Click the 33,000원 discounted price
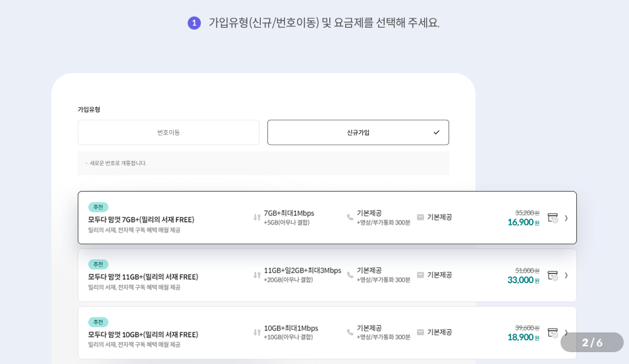The height and width of the screenshot is (364, 629). 523,280
